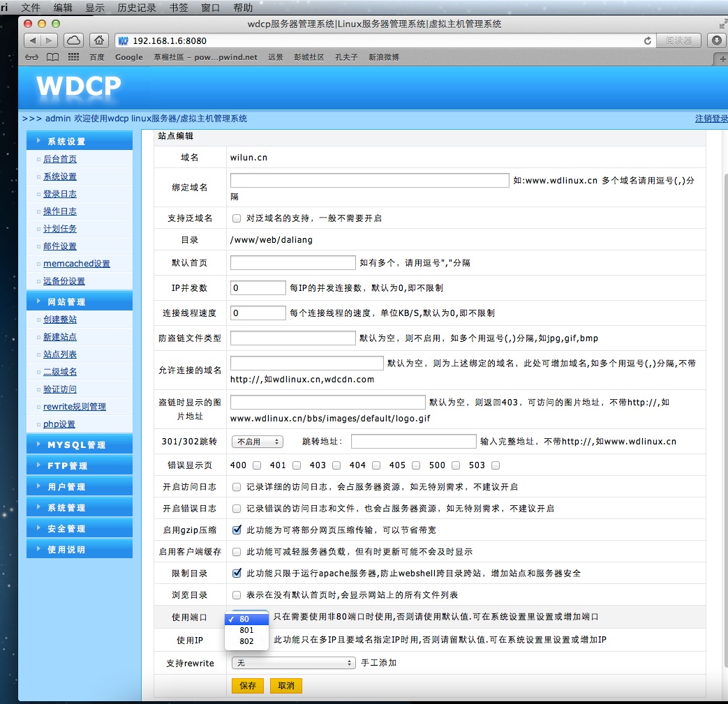Select port 801 from the dropdown list

246,630
